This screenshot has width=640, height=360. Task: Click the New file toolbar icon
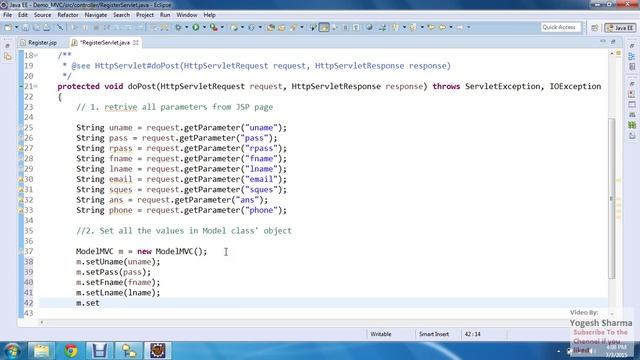(7, 27)
